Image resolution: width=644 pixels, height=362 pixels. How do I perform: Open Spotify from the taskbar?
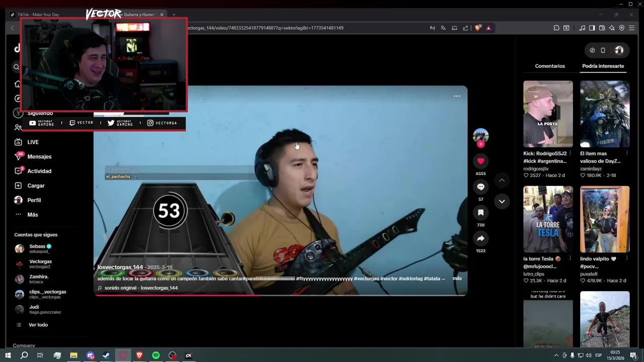155,355
